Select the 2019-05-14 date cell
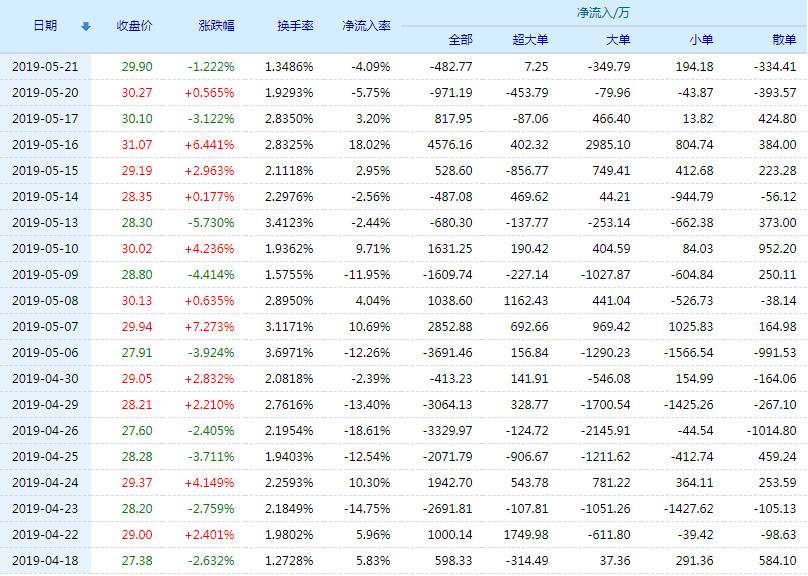The height and width of the screenshot is (576, 808). [x=45, y=197]
